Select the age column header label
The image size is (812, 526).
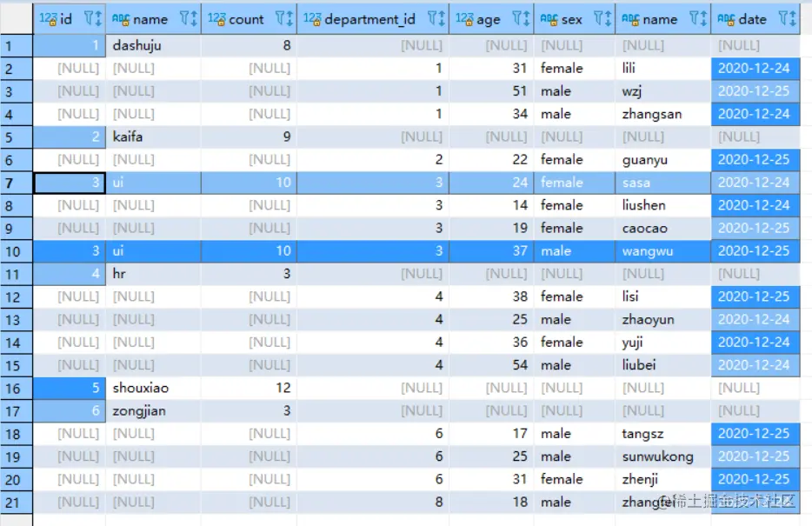(489, 20)
